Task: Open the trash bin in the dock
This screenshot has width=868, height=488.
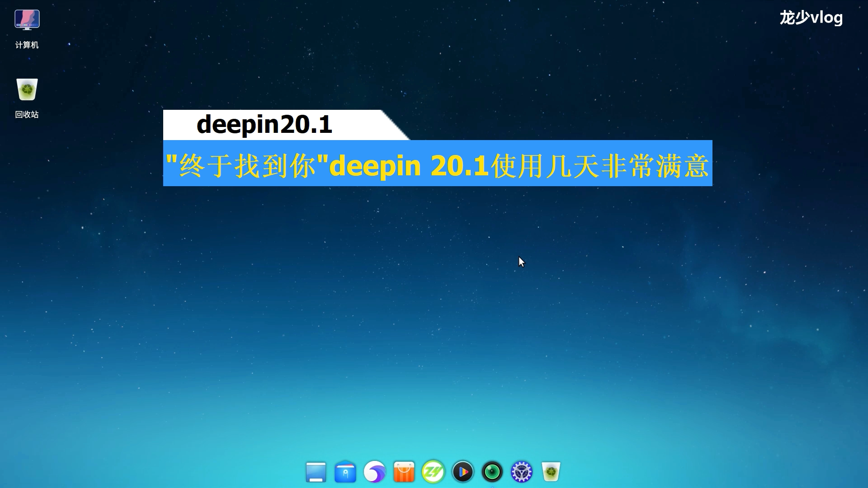Action: point(551,472)
